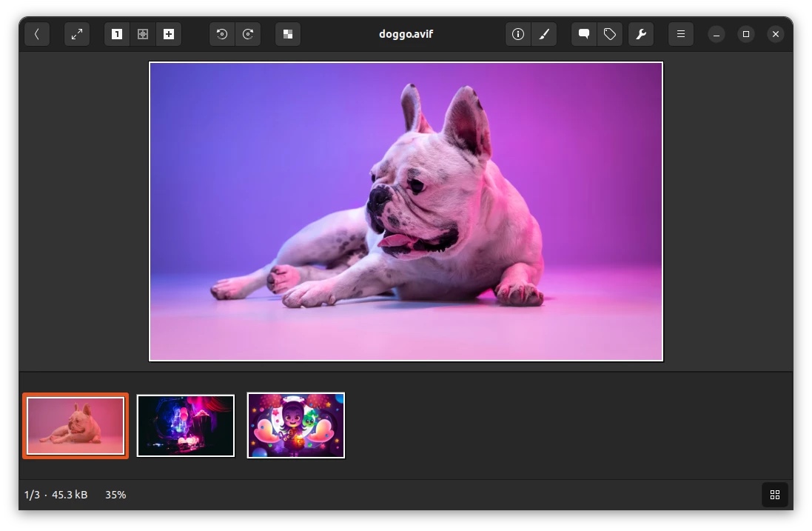The image size is (812, 531).
Task: Select the edit brush tool
Action: tap(545, 34)
